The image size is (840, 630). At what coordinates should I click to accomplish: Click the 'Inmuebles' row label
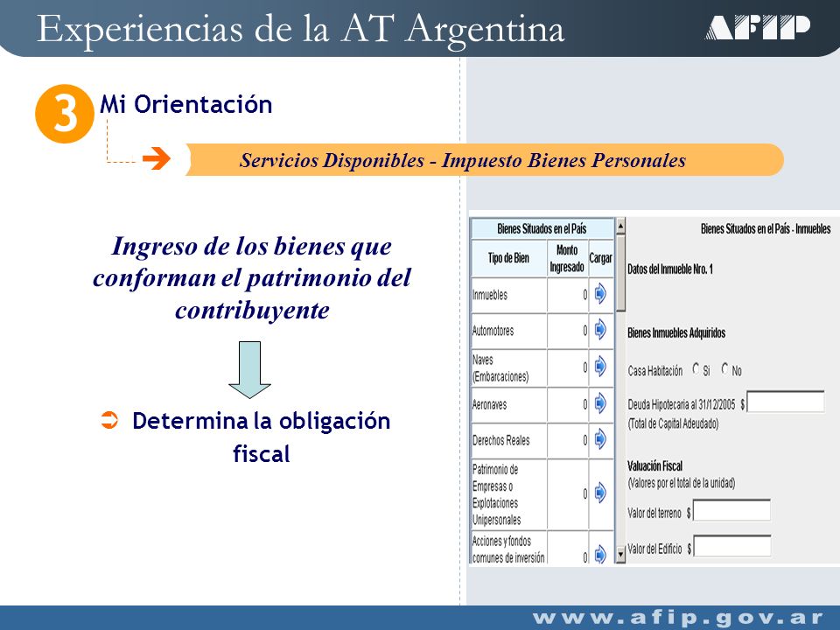click(x=490, y=295)
